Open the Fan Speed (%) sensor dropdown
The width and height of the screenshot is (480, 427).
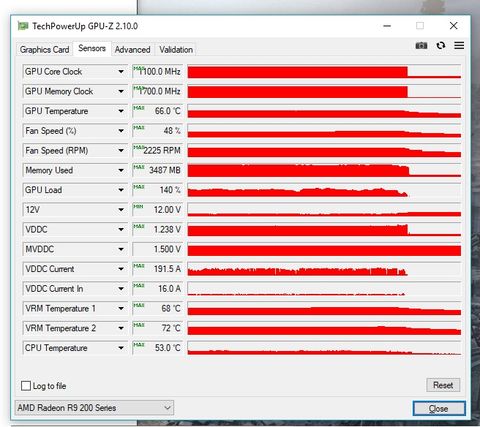click(x=75, y=131)
